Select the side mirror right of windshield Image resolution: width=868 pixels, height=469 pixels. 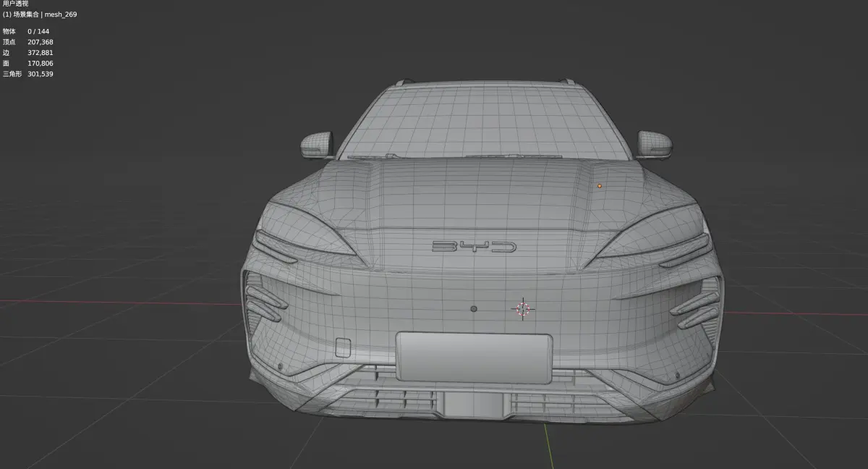[x=654, y=145]
